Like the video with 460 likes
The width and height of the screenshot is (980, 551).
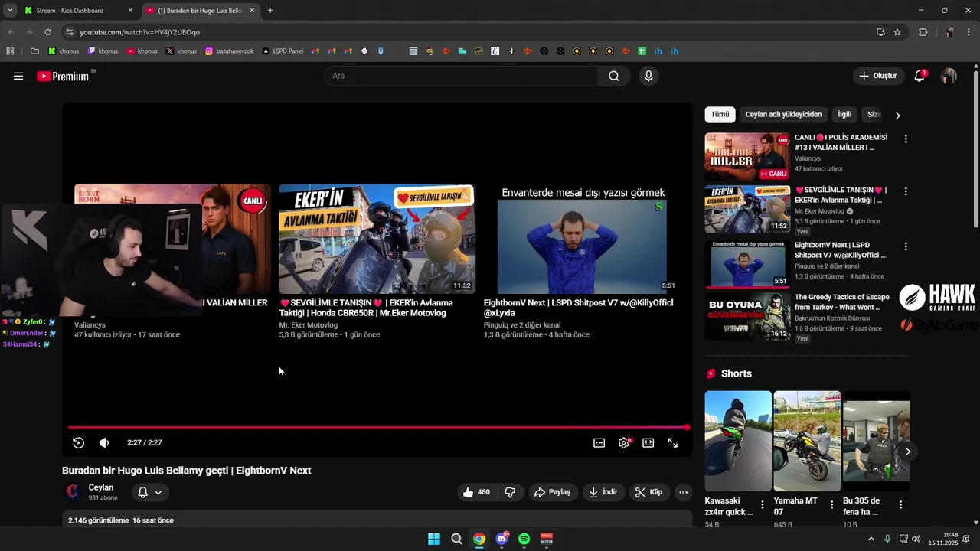[x=477, y=492]
